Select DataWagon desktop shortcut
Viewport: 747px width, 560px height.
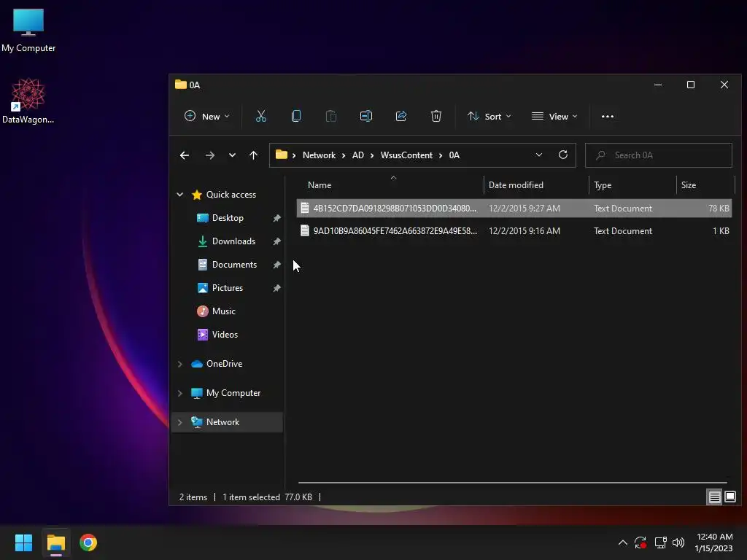coord(28,101)
